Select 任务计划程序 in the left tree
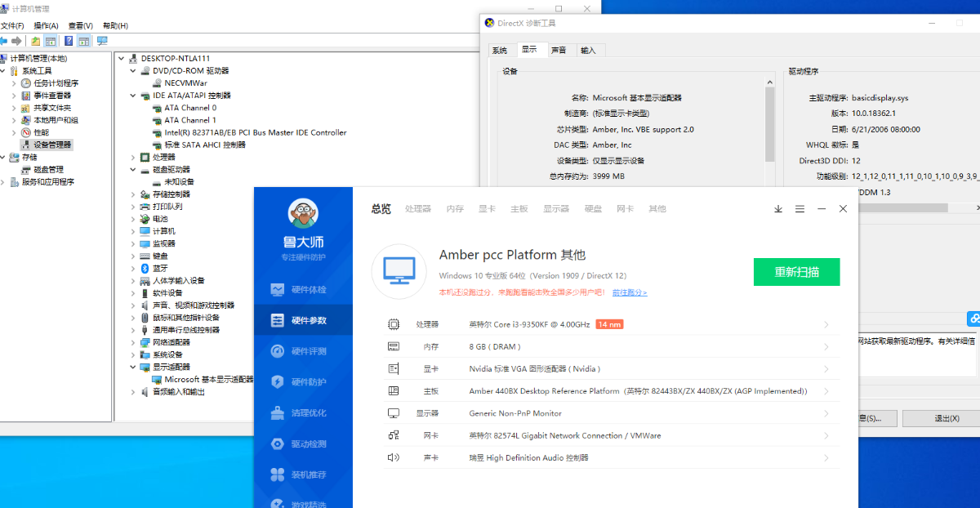 [56, 83]
